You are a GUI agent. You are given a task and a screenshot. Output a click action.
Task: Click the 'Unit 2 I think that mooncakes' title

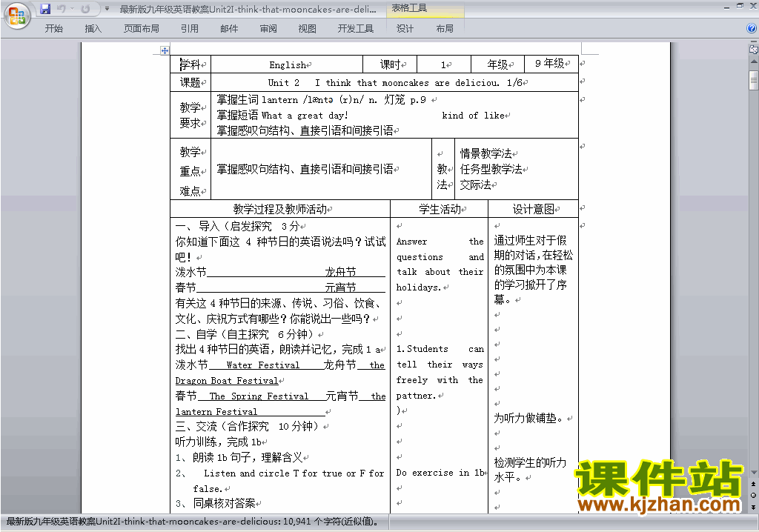(x=394, y=83)
